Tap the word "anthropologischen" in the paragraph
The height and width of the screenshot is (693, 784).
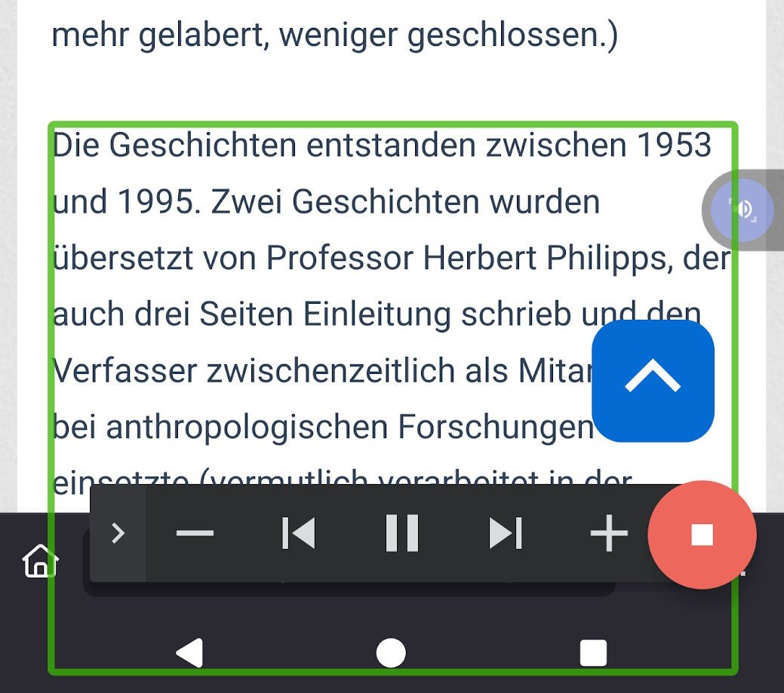tap(247, 427)
